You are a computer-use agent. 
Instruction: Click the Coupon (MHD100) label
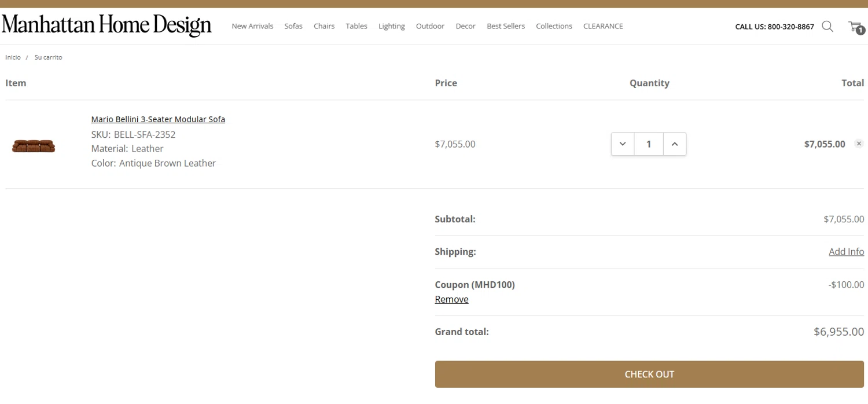pos(475,285)
